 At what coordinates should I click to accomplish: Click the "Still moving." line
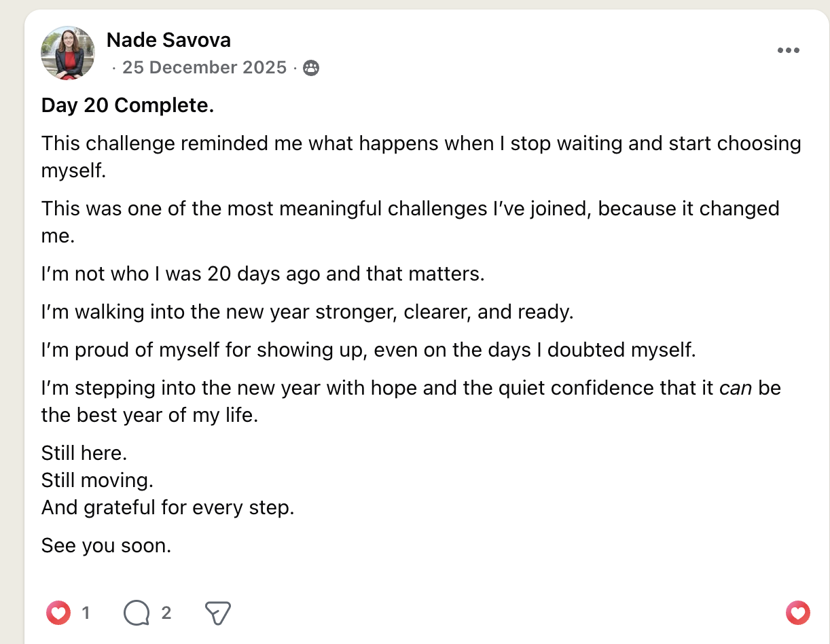97,480
